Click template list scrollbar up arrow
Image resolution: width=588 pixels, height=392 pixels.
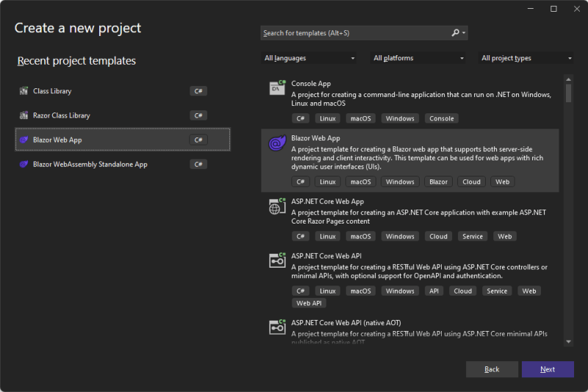(568, 79)
